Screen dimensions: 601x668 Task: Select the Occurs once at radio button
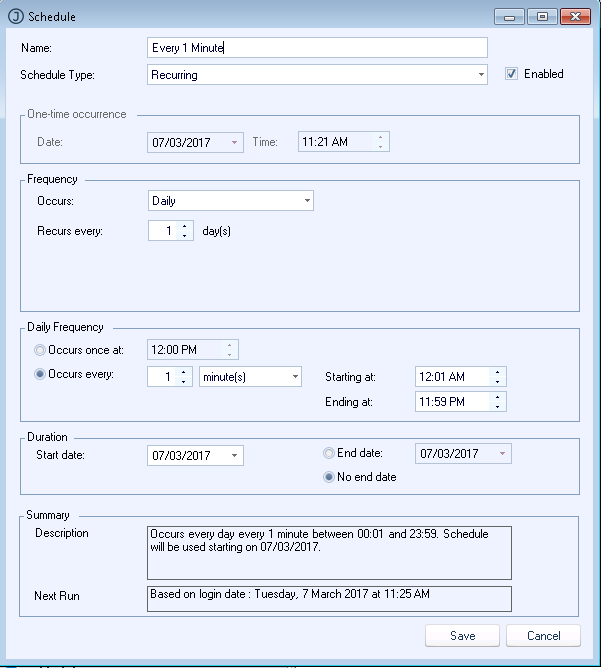(x=40, y=350)
